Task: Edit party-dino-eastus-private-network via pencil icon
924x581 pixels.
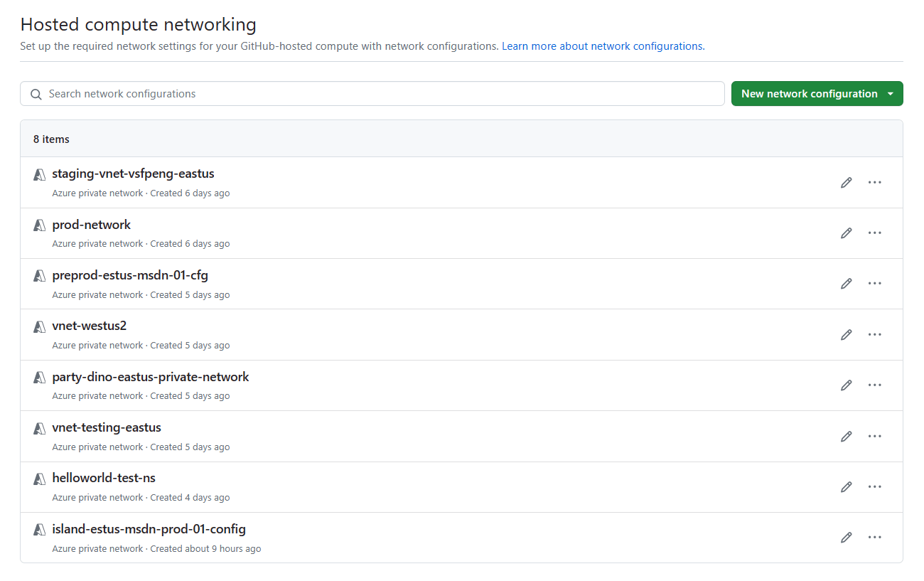Action: click(846, 385)
